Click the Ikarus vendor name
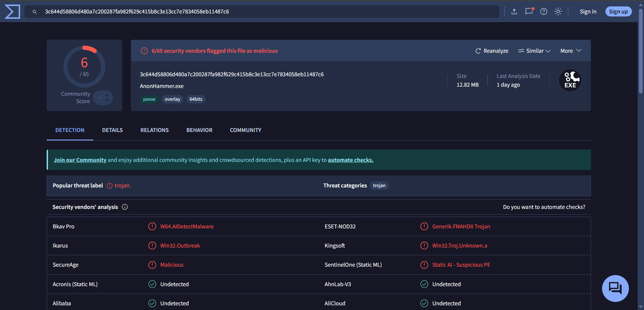 (x=60, y=246)
